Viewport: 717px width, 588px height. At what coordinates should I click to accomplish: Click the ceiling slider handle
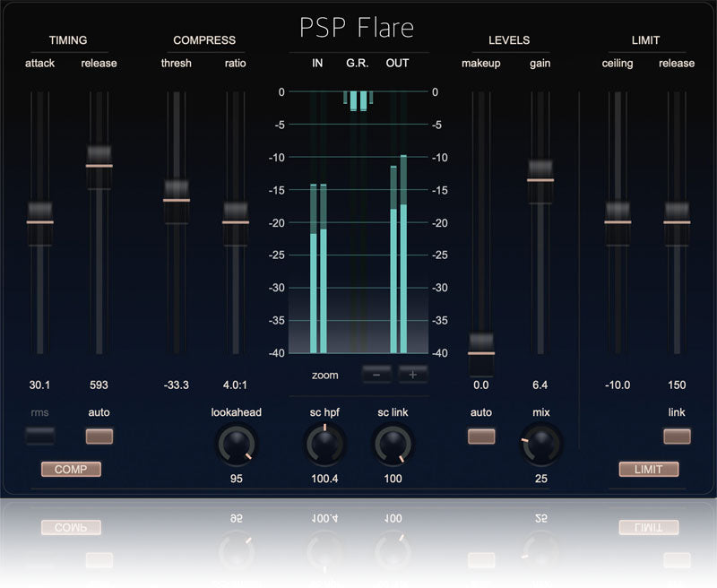618,222
